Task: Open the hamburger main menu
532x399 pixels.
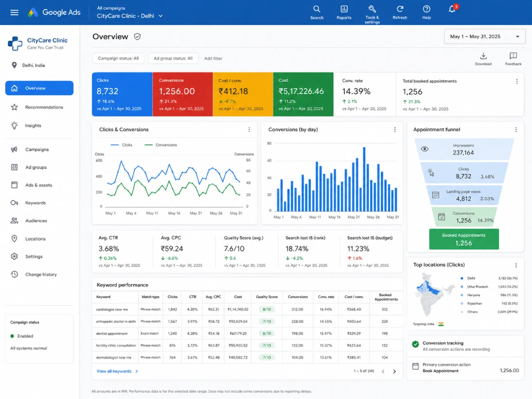Action: pyautogui.click(x=14, y=13)
